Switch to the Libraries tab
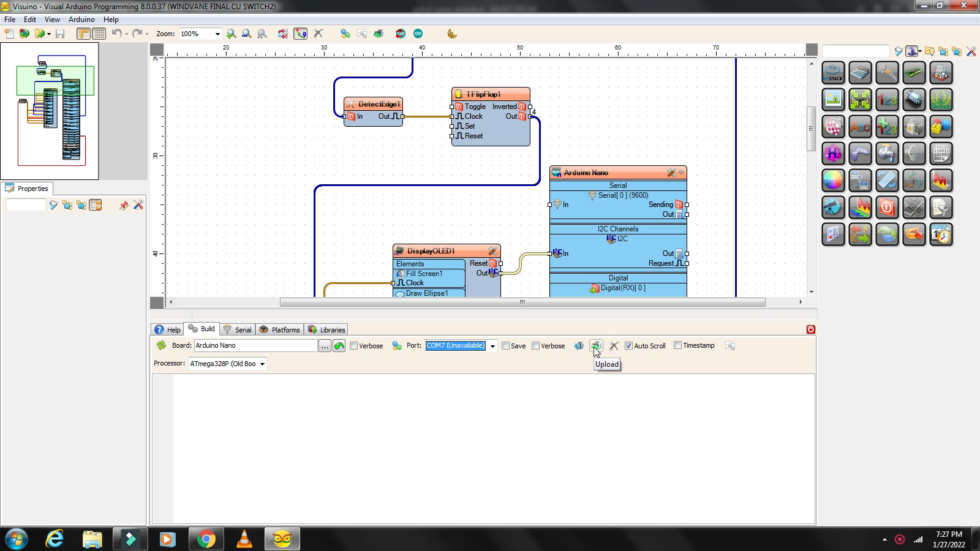The width and height of the screenshot is (980, 551). click(327, 329)
